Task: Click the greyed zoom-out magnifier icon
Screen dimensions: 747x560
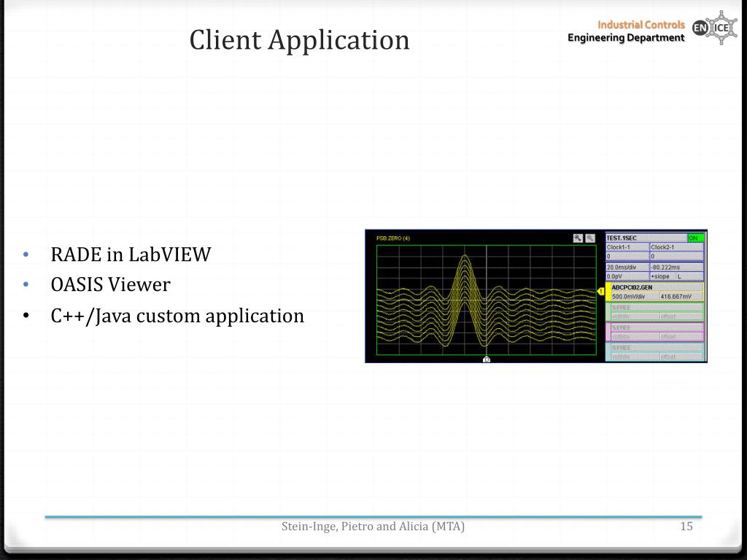Action: click(589, 238)
